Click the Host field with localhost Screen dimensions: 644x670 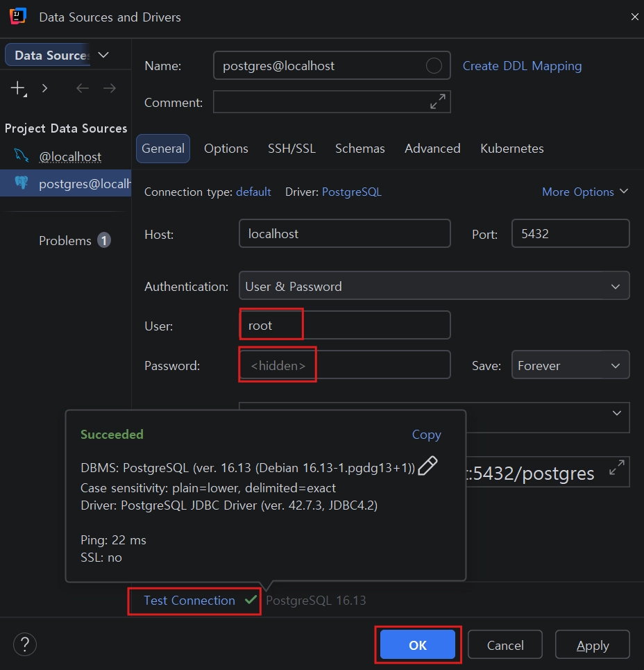point(344,233)
